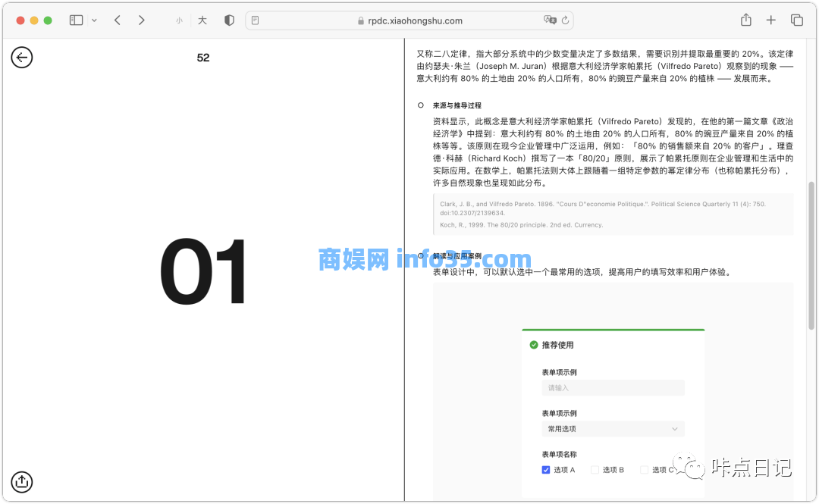Click the lock icon beside the URL

360,21
